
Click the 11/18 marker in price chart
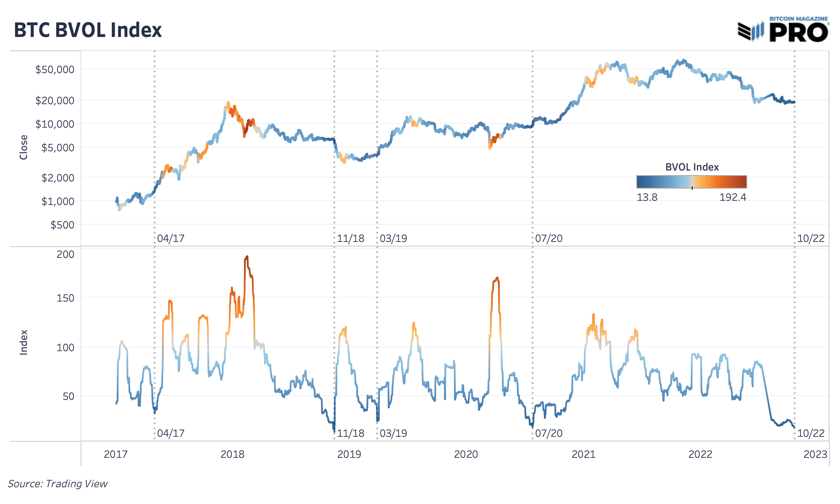click(x=350, y=239)
